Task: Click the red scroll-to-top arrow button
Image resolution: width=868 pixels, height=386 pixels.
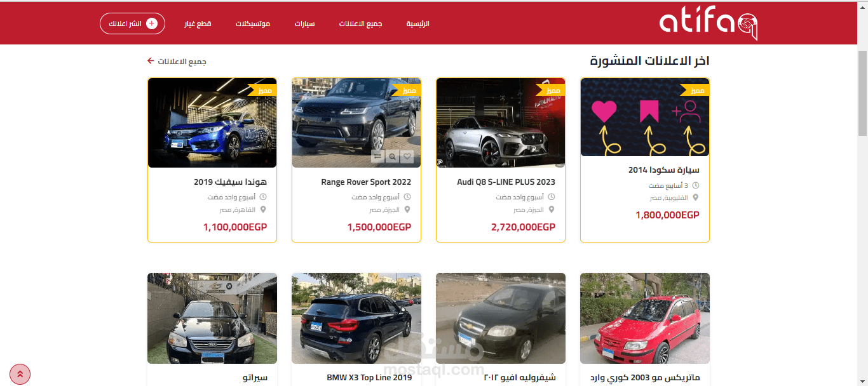Action: (x=20, y=374)
